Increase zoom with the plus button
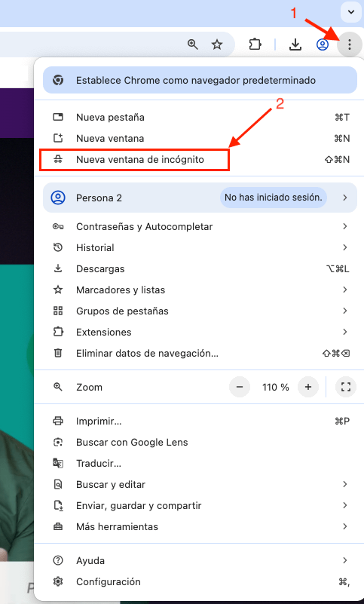 pos(308,387)
